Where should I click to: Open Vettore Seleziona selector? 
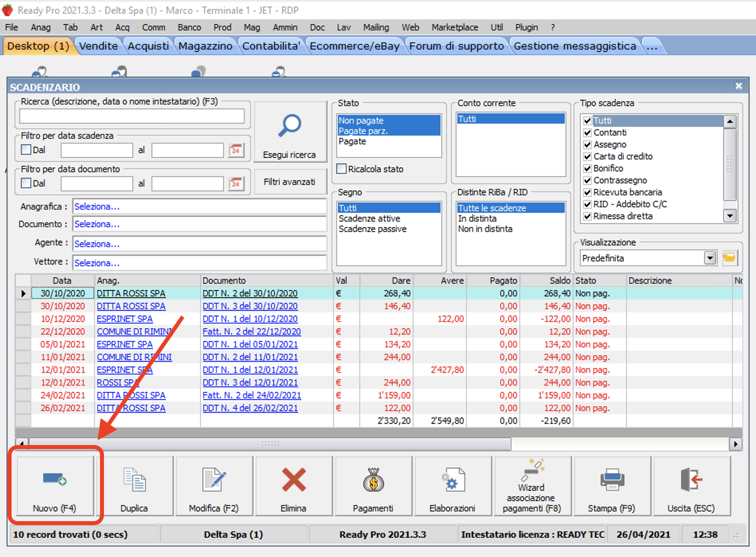199,263
